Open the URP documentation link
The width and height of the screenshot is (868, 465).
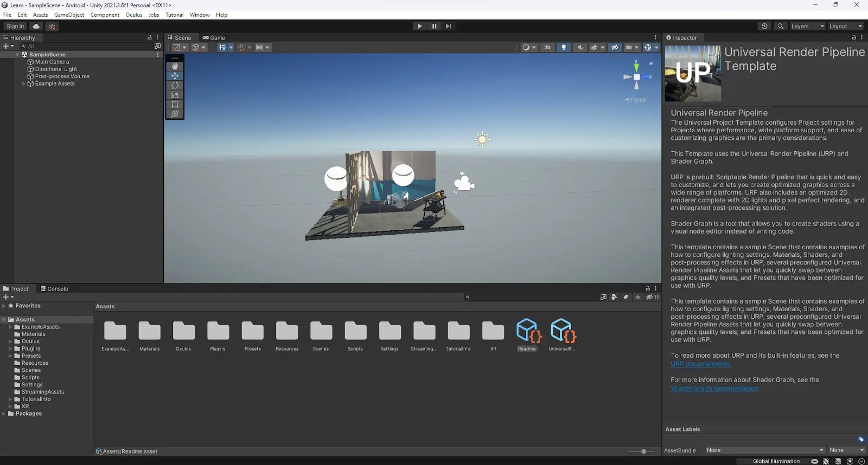(x=700, y=364)
